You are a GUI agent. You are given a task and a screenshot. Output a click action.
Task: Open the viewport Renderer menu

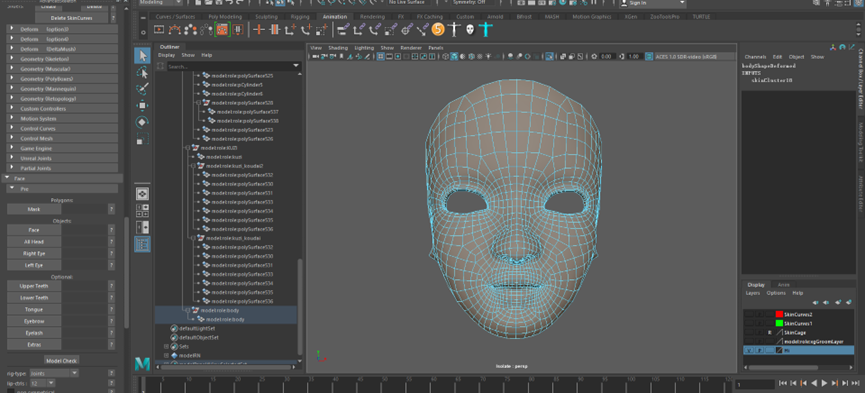410,48
